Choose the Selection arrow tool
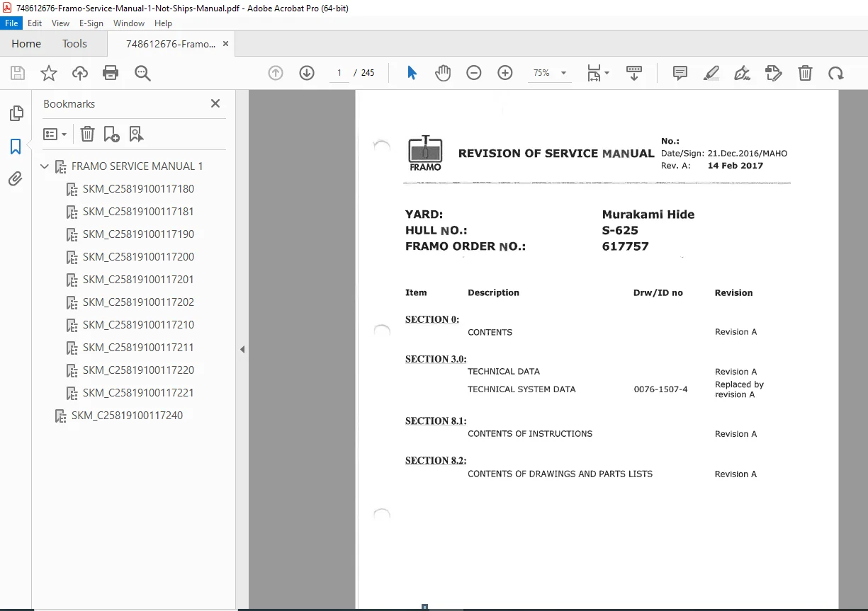Screen dimensions: 868x611 coord(412,73)
